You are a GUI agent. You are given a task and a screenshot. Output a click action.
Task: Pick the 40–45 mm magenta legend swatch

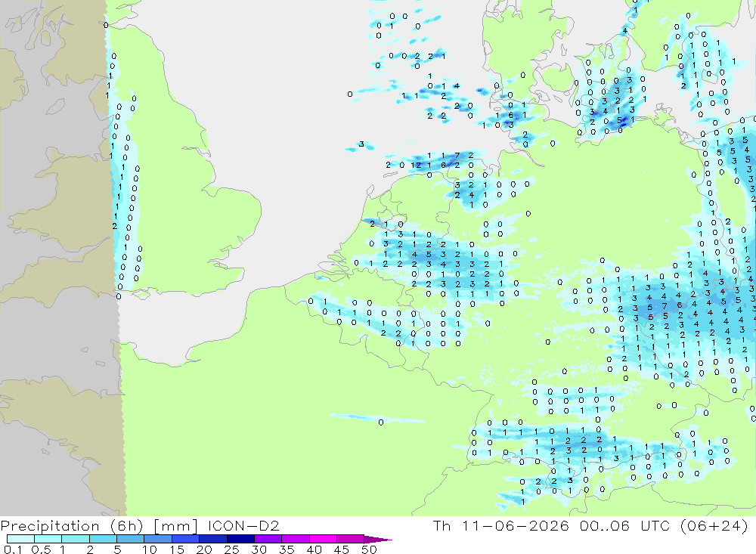pyautogui.click(x=323, y=539)
